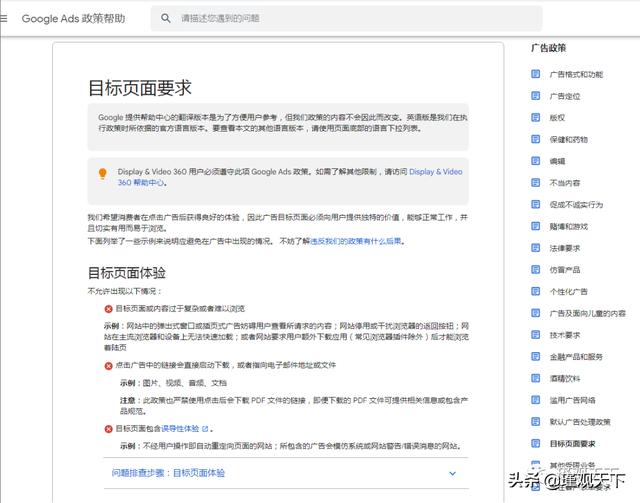Click the external-link icon after 误导性体验

(x=205, y=429)
